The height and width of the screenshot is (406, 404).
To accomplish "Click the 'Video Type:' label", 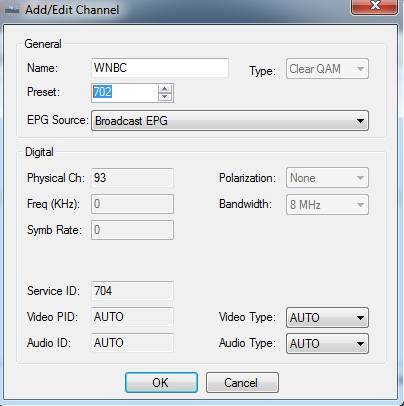I will (x=247, y=317).
